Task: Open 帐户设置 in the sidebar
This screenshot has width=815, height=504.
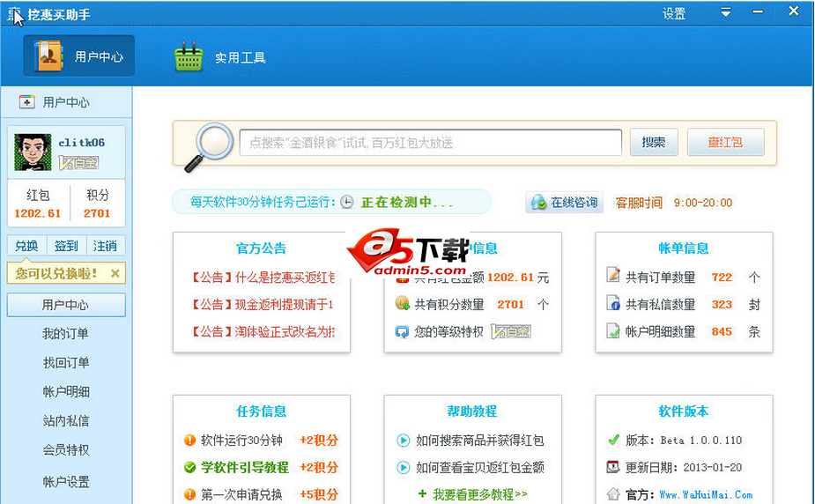Action: click(x=66, y=482)
